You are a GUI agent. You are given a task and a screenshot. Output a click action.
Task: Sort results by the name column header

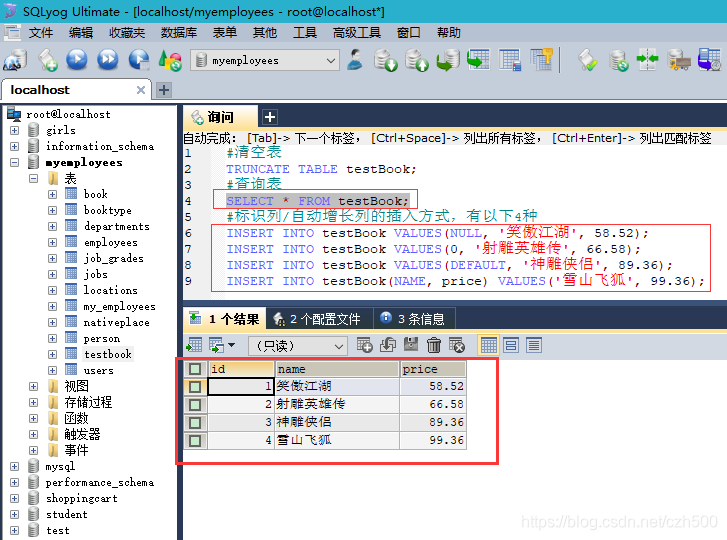coord(337,369)
